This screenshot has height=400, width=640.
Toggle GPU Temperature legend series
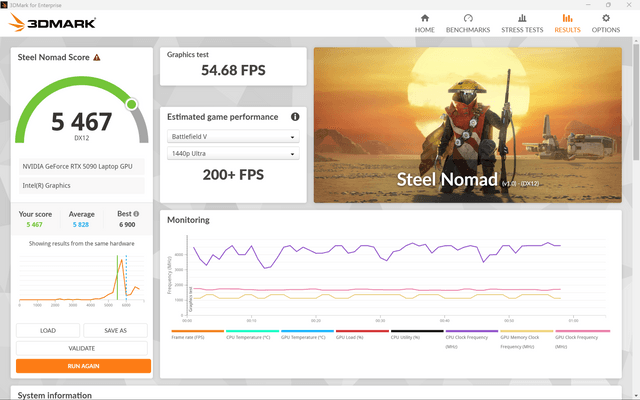tap(307, 335)
